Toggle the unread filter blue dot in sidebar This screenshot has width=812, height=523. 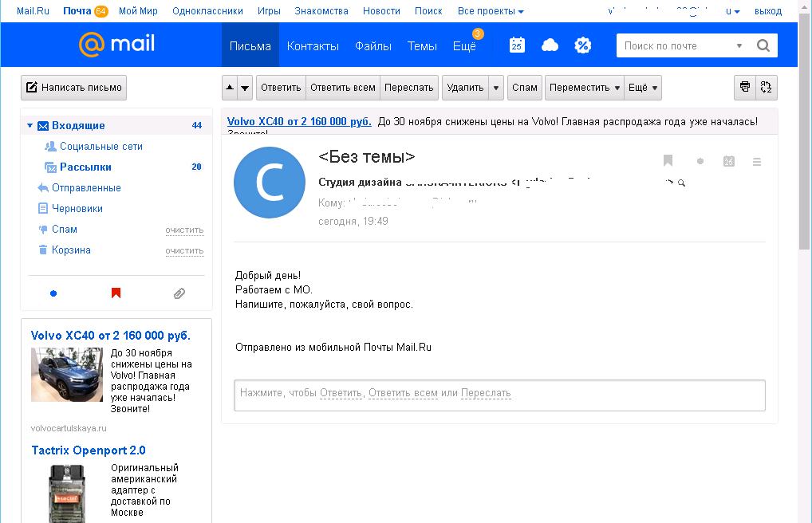click(x=53, y=293)
